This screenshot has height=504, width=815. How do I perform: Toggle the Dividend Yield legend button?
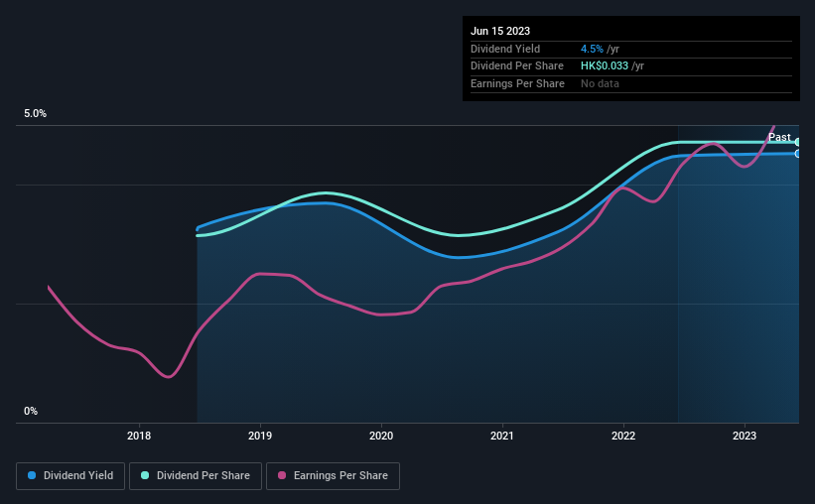[70, 476]
